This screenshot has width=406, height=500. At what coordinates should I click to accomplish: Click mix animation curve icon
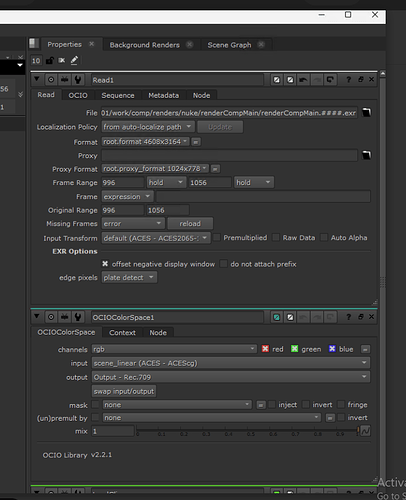[x=365, y=431]
